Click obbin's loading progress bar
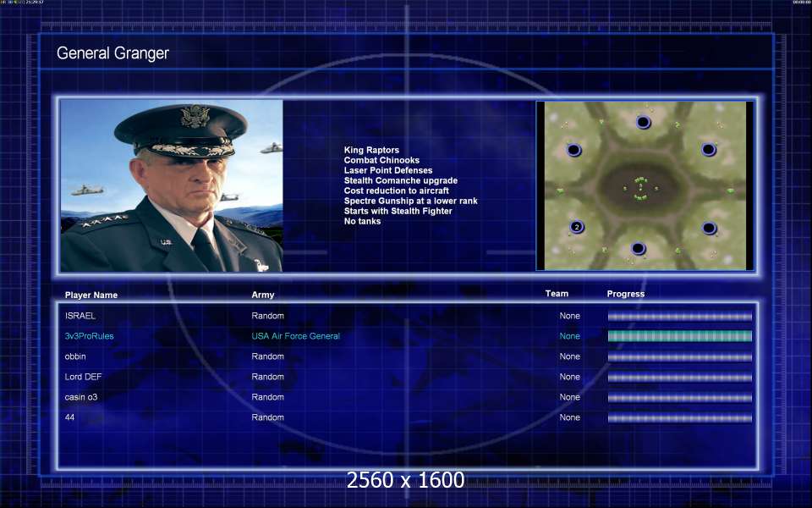812x508 pixels. click(x=679, y=357)
